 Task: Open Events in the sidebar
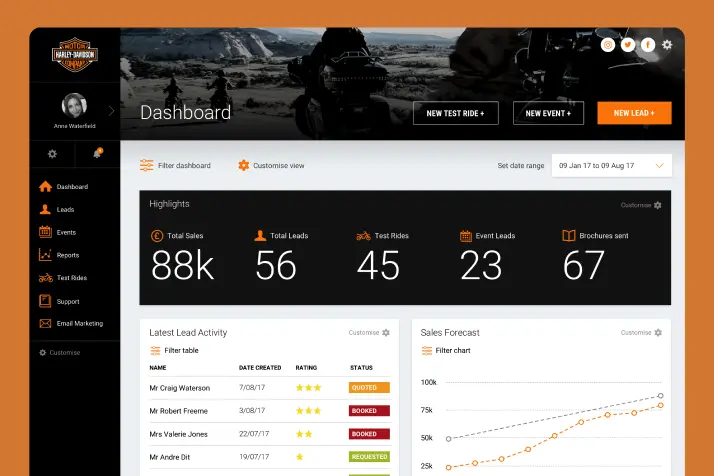(x=66, y=232)
